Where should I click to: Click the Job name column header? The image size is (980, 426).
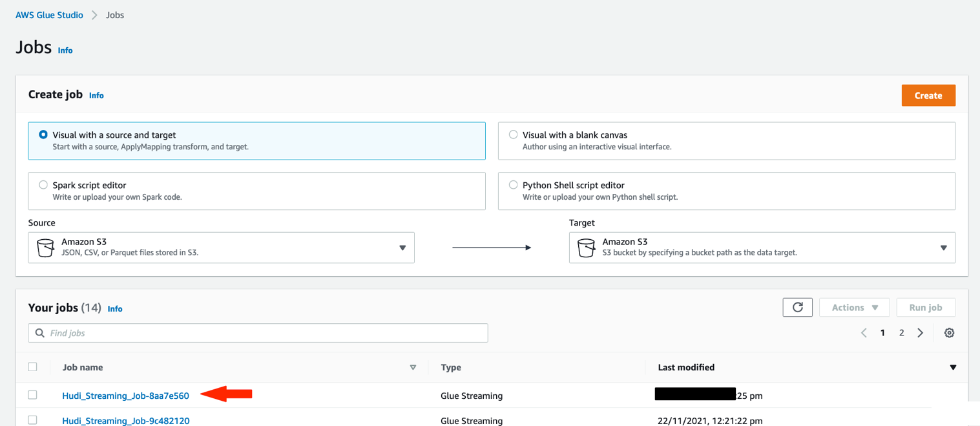point(83,367)
